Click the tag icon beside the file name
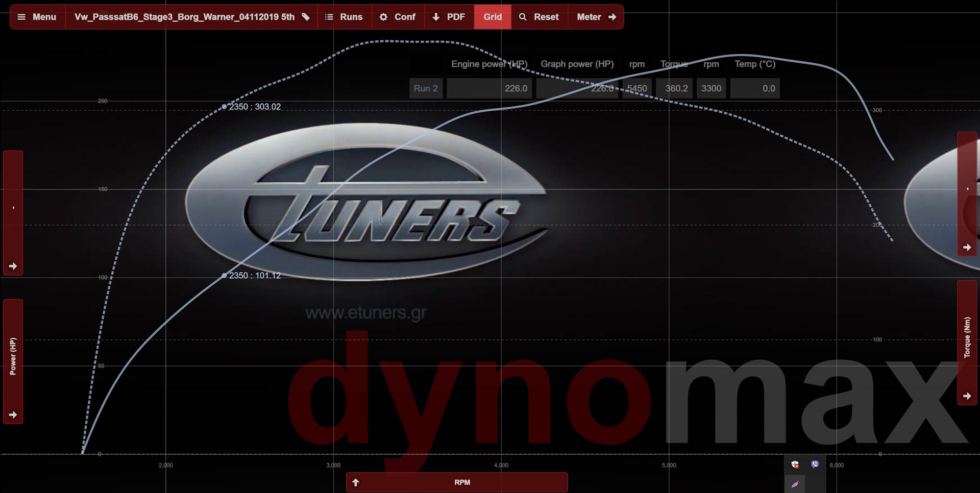This screenshot has height=493, width=980. (x=306, y=17)
